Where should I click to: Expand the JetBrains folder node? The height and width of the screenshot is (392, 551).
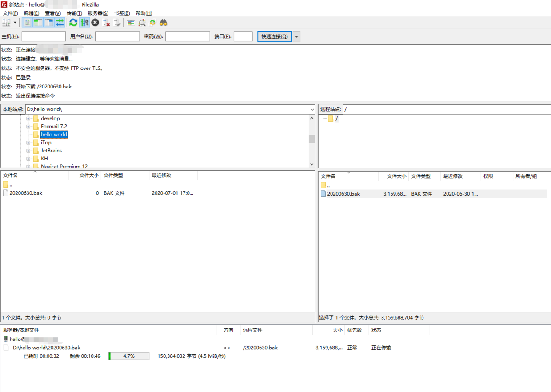[x=28, y=151]
